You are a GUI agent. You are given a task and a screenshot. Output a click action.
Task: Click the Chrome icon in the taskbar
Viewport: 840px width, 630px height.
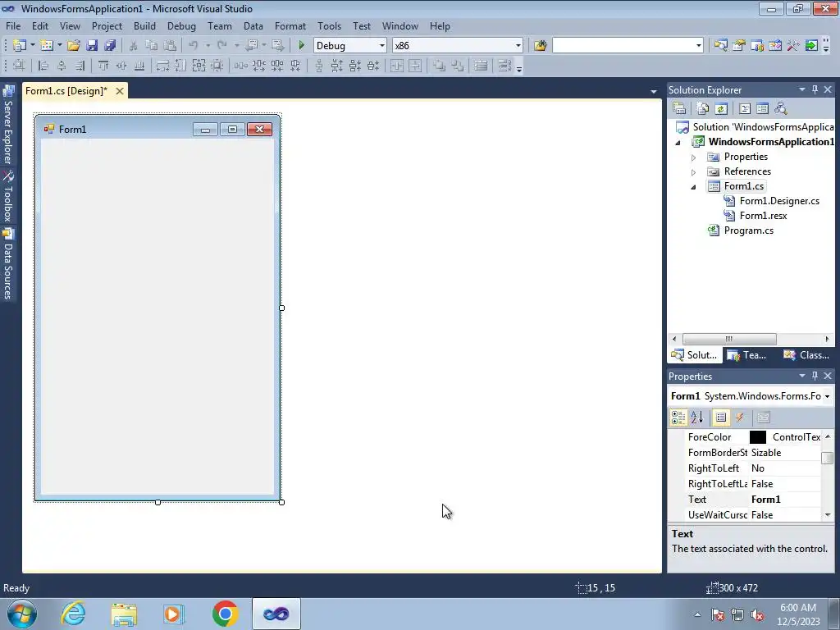(x=226, y=614)
